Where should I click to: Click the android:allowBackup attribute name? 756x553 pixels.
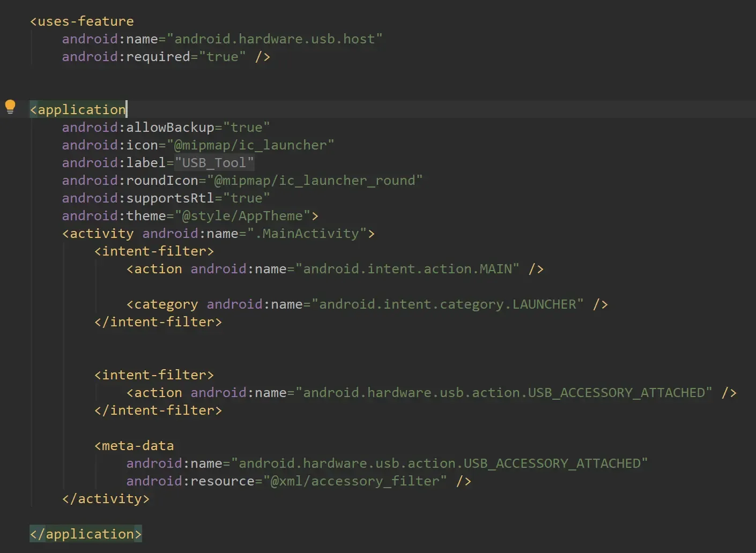(138, 128)
